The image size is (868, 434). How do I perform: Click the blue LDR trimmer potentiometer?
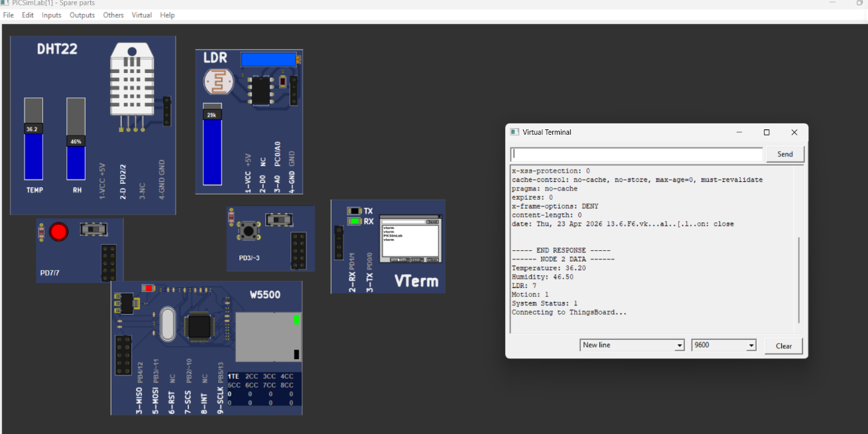pos(269,60)
